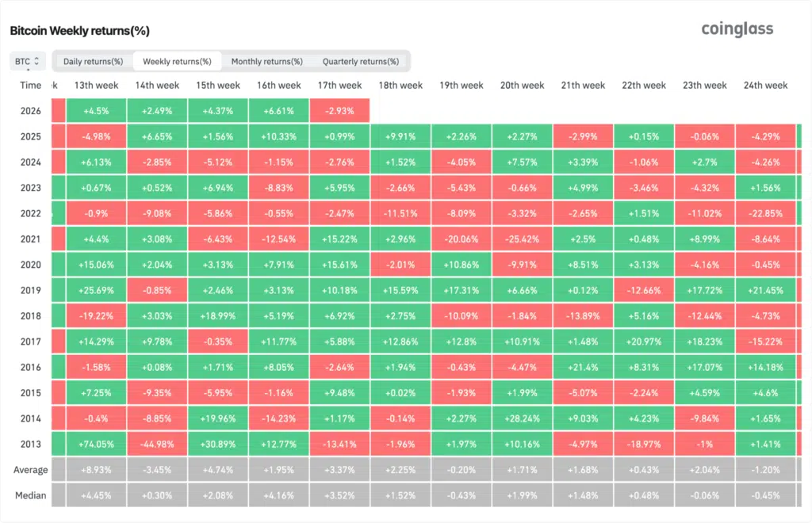Click the 2013 year row label

[32, 444]
